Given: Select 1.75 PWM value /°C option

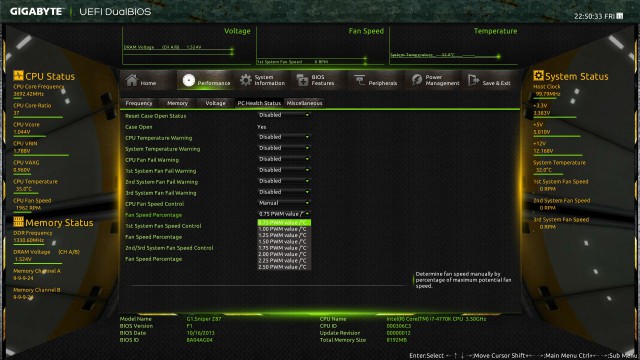Looking at the screenshot, I should (x=284, y=248).
